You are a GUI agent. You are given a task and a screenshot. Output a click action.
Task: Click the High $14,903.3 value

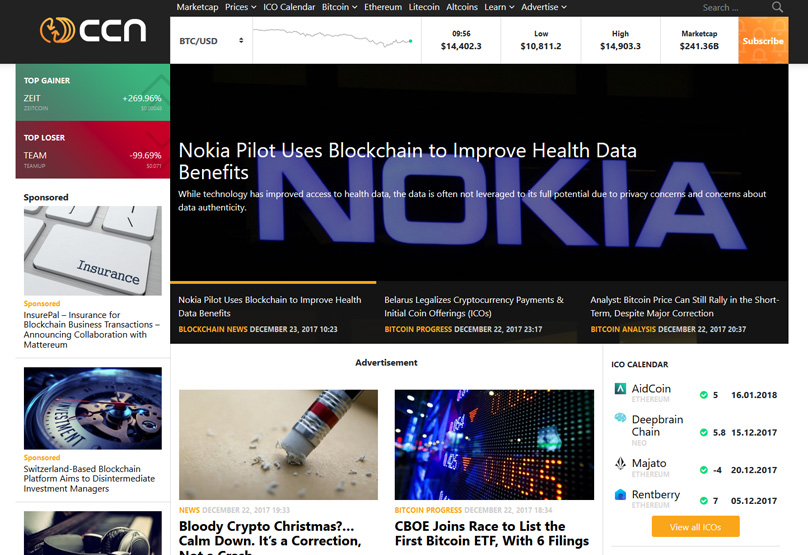(x=620, y=46)
